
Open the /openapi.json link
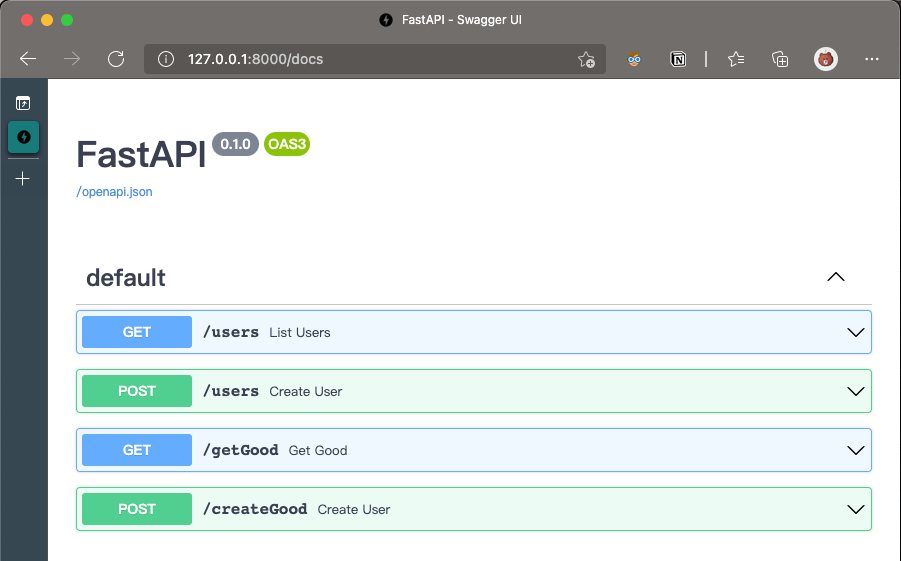pos(114,192)
